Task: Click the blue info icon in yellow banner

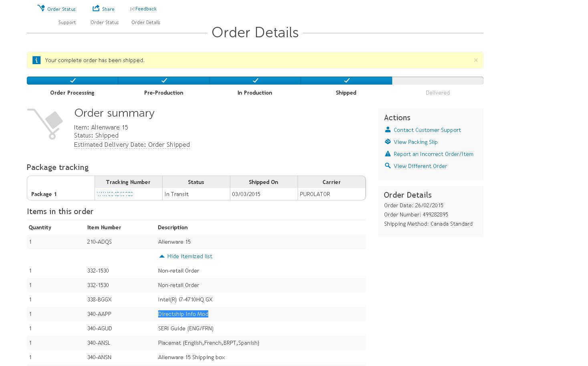Action: 36,60
